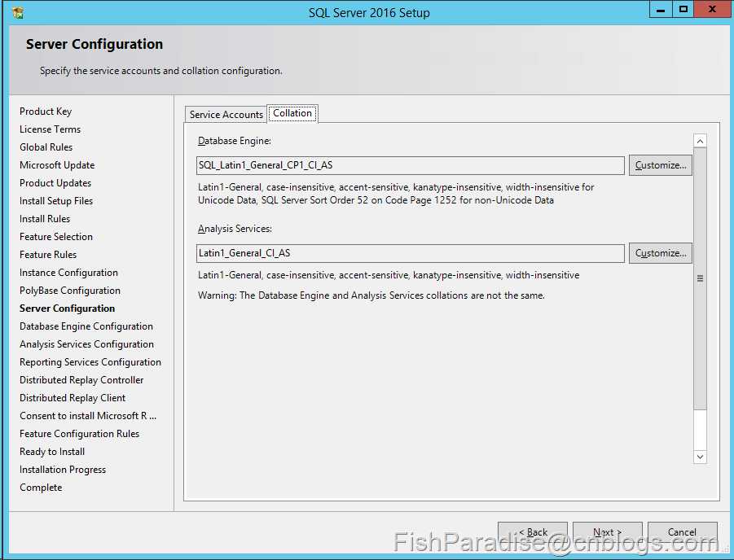Close the SQL Server 2016 Setup window
Screen dimensions: 734x560
click(712, 9)
